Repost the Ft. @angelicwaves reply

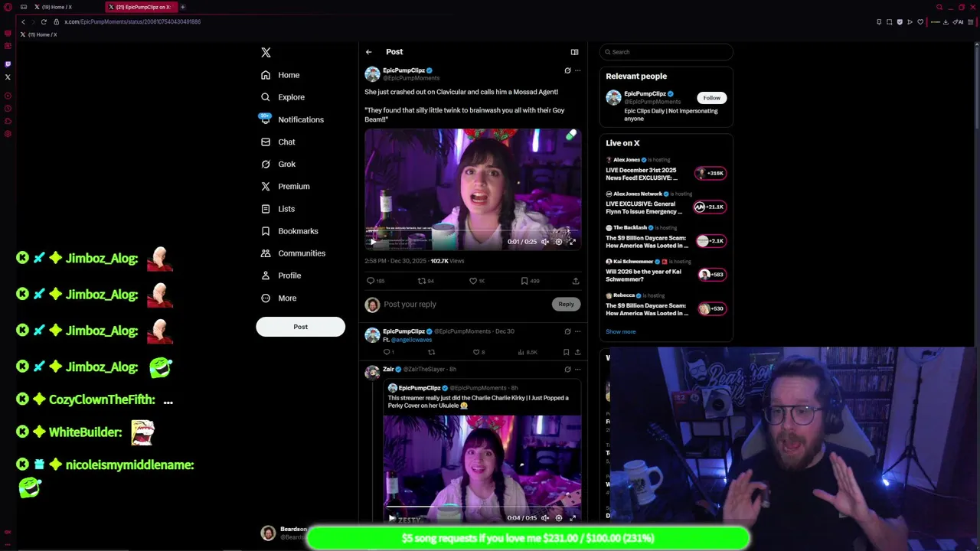click(x=431, y=352)
